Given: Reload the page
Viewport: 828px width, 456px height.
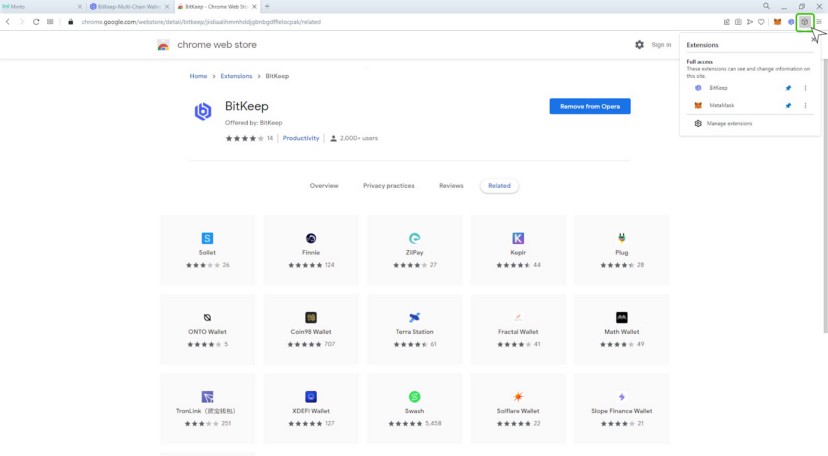Looking at the screenshot, I should pos(36,22).
